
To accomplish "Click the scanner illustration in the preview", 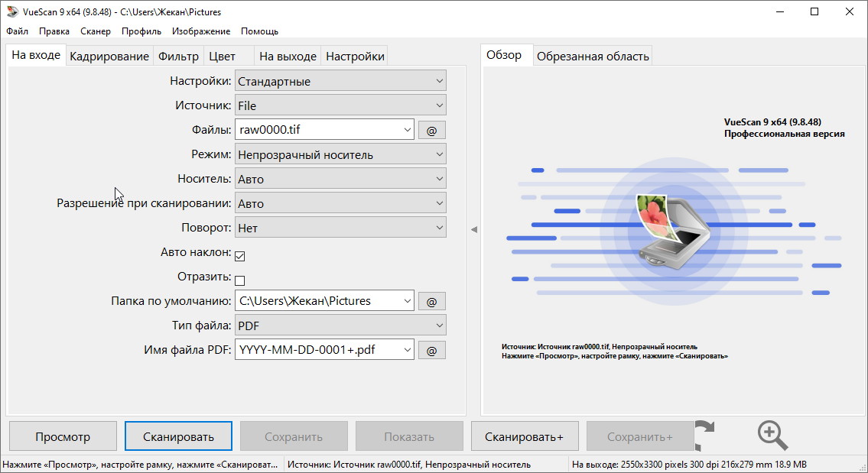I will click(675, 228).
